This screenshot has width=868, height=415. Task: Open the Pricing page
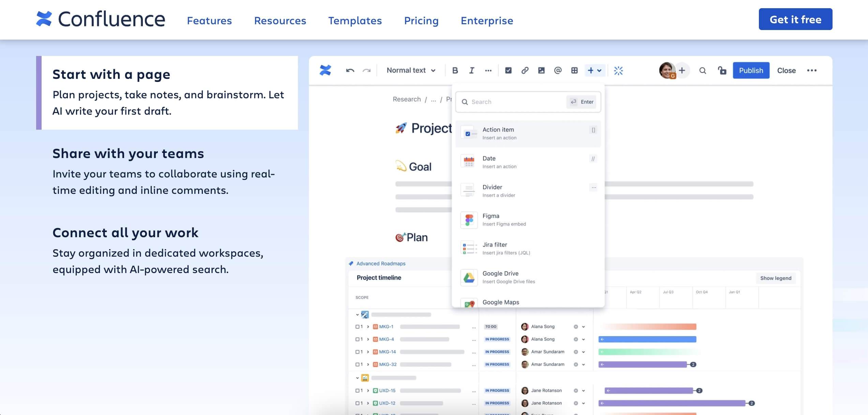click(421, 20)
